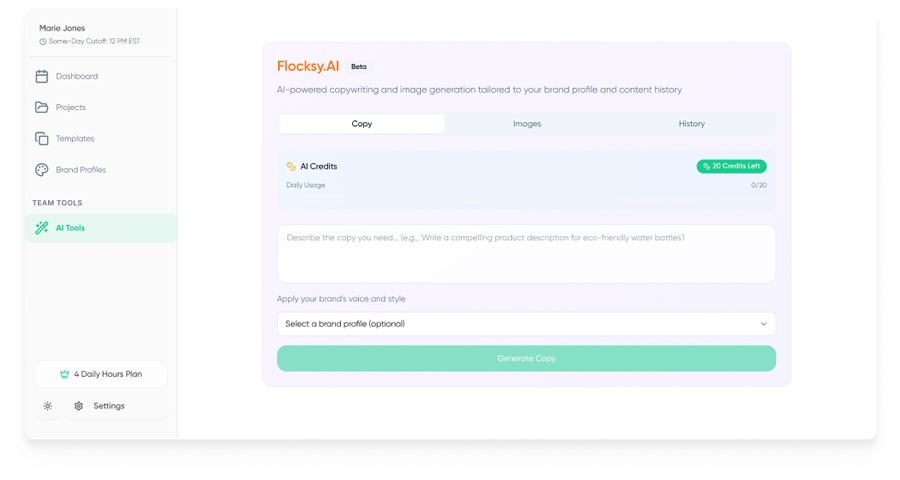The image size is (900, 480).
Task: Open the brand profile dropdown
Action: pyautogui.click(x=526, y=324)
